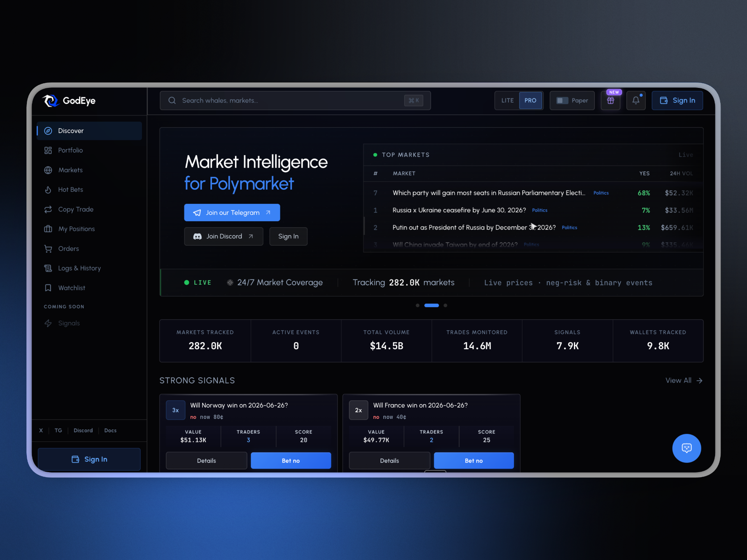
Task: Click wallet icon in sidebar Sign In button
Action: click(x=75, y=459)
